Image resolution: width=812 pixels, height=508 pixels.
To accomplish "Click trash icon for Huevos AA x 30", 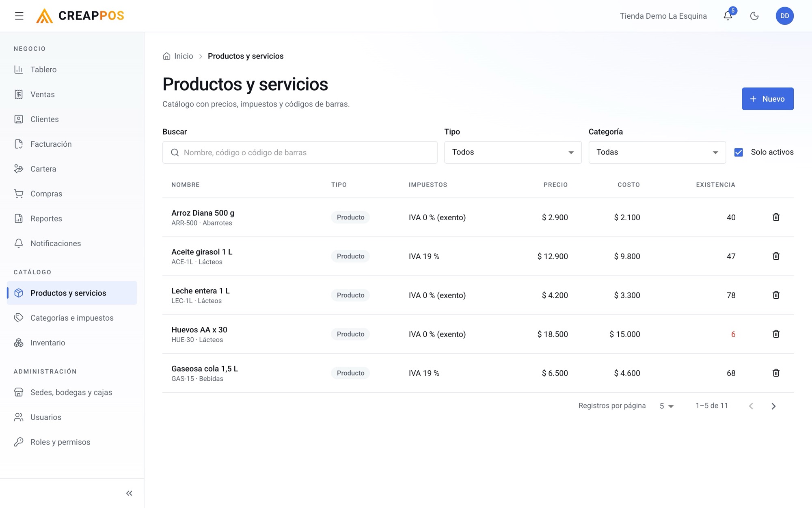I will click(776, 334).
